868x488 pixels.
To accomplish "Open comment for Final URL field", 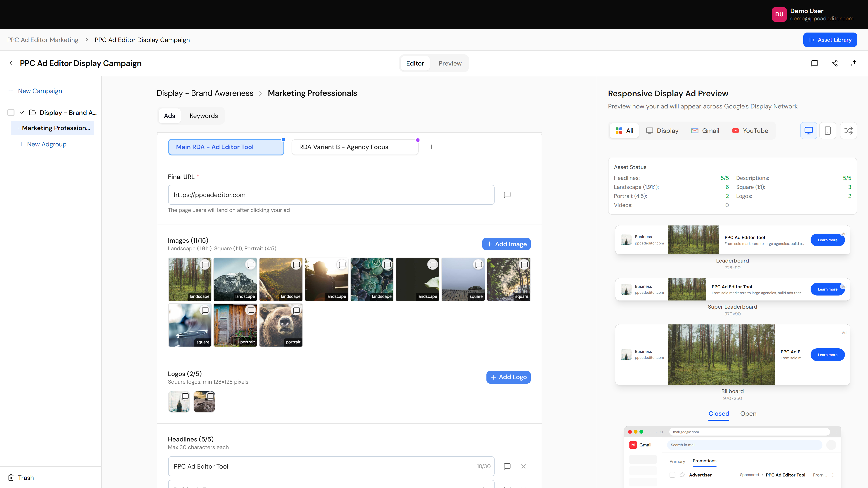I will (x=507, y=195).
